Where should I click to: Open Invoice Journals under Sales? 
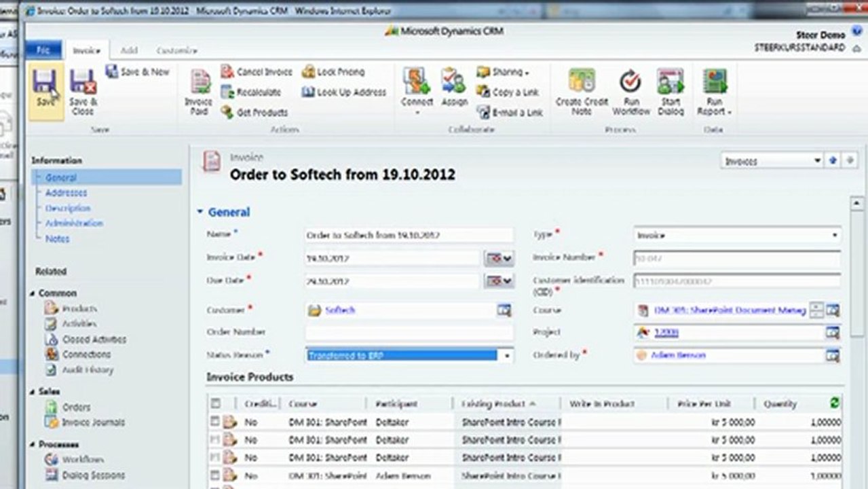click(85, 422)
